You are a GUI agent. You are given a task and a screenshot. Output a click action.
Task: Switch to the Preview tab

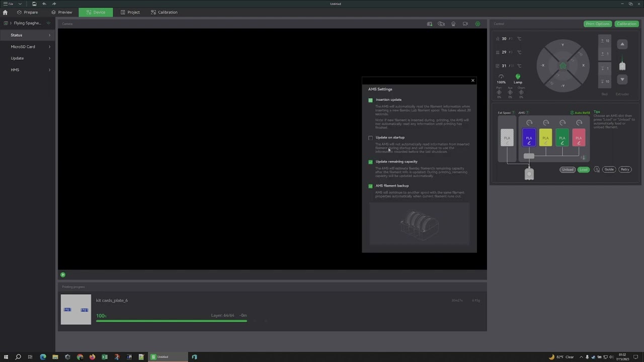[x=61, y=12]
